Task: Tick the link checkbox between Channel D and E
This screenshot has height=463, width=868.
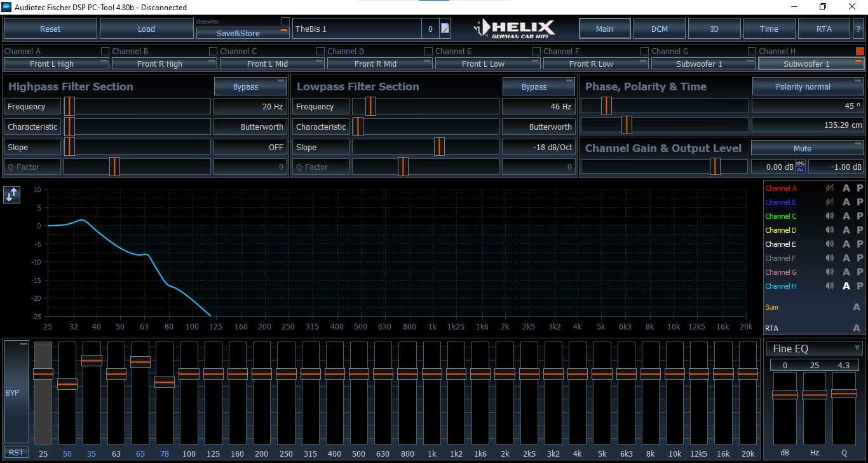Action: click(x=428, y=51)
